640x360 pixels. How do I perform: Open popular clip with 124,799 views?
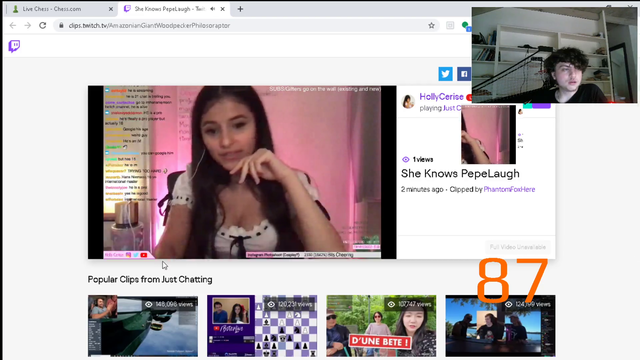(500, 326)
